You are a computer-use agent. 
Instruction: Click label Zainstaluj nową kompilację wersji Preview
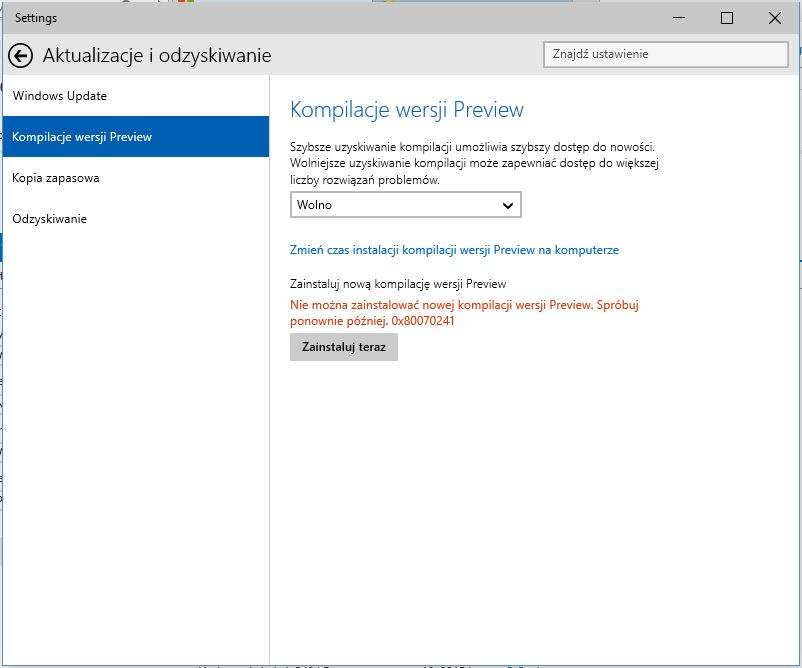tap(398, 284)
